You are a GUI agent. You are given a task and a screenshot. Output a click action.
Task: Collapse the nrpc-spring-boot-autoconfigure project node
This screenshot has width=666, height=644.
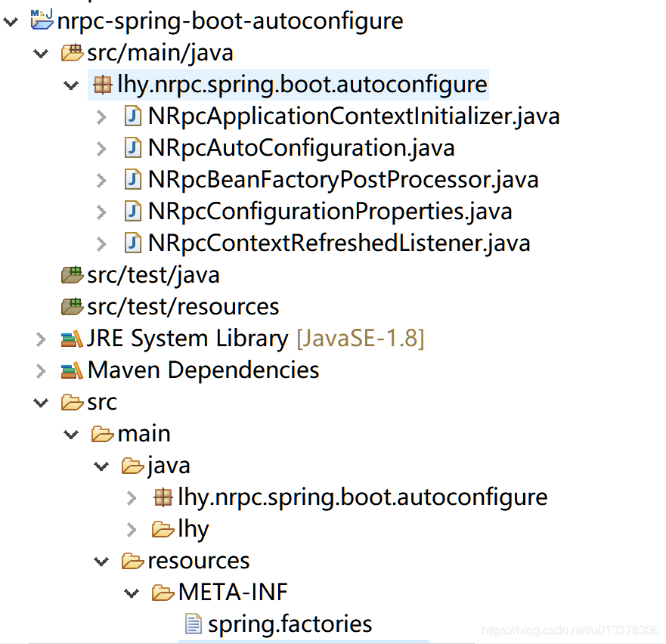coord(11,21)
